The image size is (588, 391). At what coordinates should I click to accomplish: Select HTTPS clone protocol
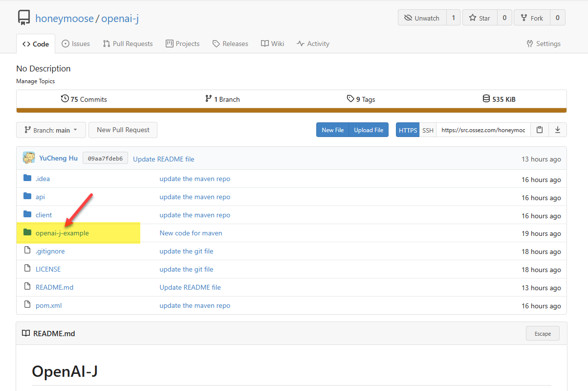click(408, 130)
